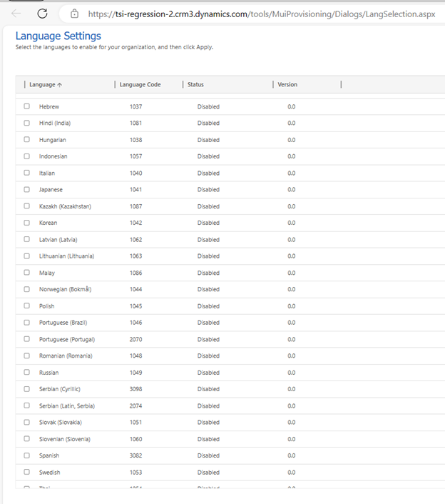Viewport: 445px width, 504px height.
Task: Mark the Russian language checkbox
Action: pyautogui.click(x=27, y=373)
